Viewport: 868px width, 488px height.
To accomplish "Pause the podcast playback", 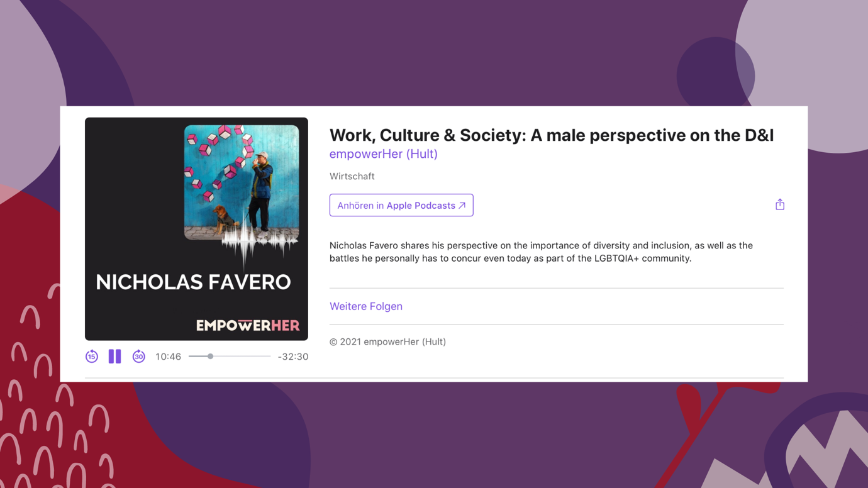I will pyautogui.click(x=114, y=357).
